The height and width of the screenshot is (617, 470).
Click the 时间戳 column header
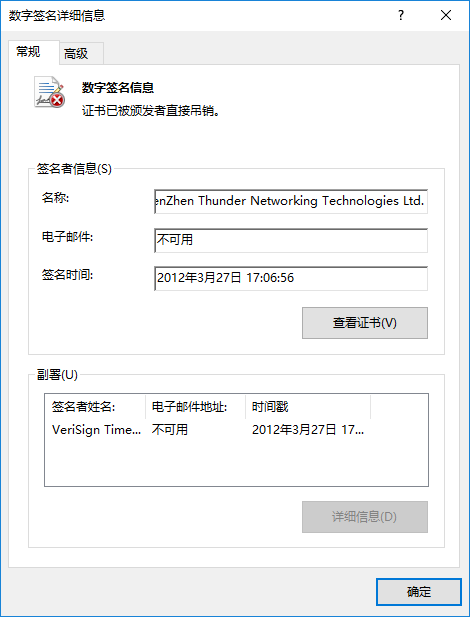[308, 406]
